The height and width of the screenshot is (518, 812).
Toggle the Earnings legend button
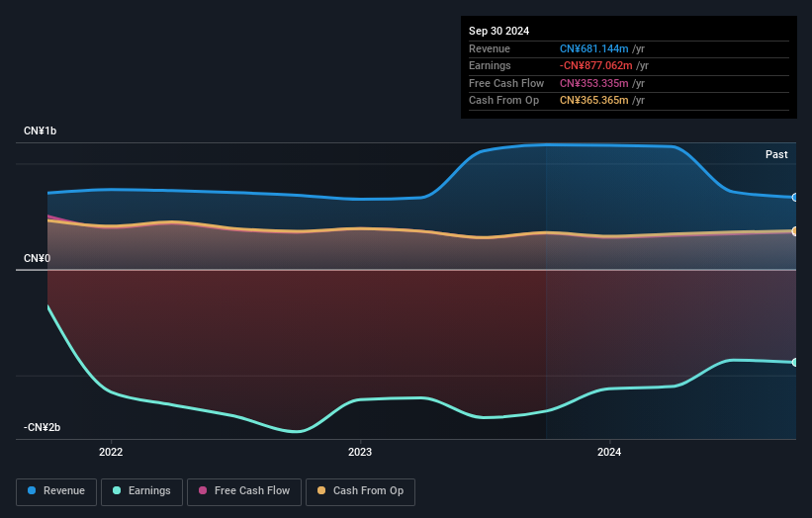pos(141,491)
